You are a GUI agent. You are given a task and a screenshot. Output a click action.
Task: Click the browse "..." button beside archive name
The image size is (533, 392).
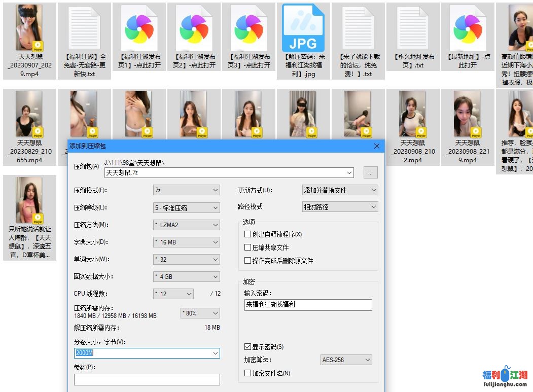[x=370, y=173]
